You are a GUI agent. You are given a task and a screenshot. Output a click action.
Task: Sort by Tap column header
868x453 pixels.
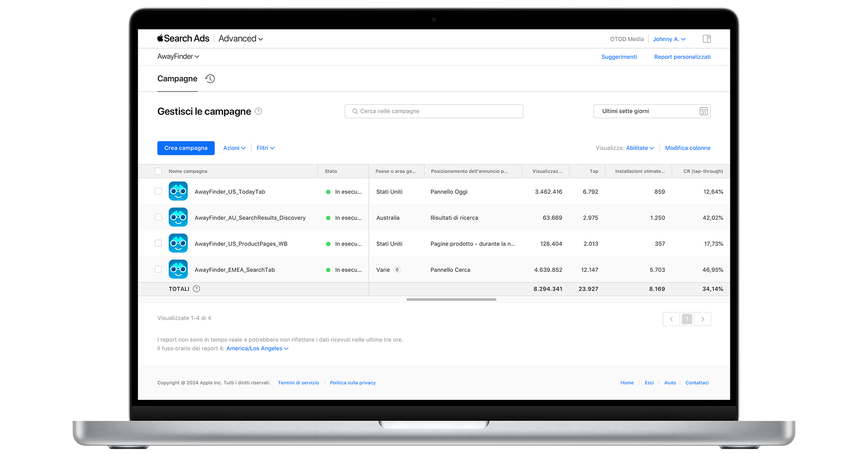click(x=594, y=171)
